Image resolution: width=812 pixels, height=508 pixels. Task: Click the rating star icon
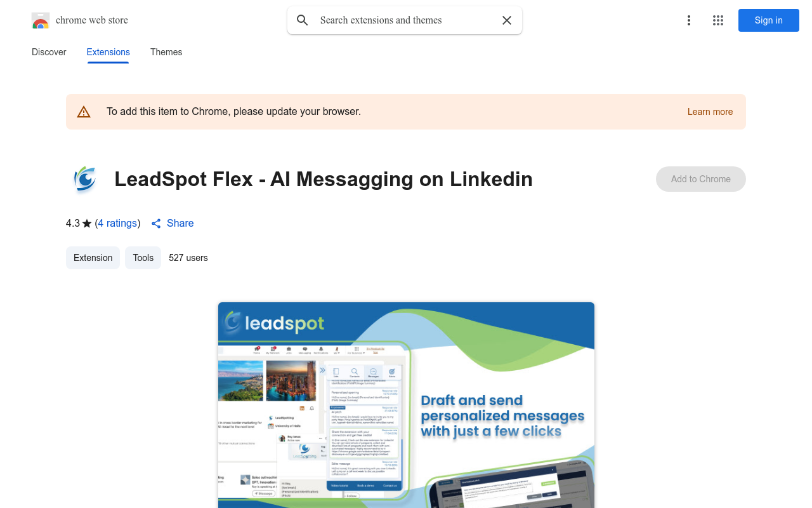[87, 224]
